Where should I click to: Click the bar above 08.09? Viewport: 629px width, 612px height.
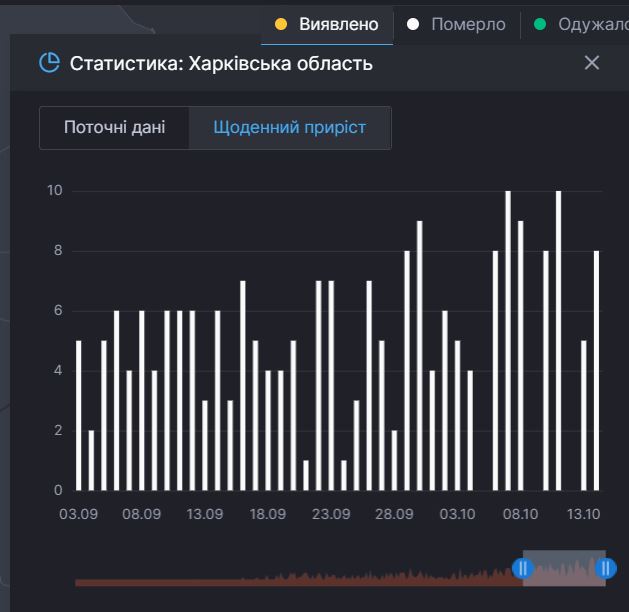click(142, 400)
